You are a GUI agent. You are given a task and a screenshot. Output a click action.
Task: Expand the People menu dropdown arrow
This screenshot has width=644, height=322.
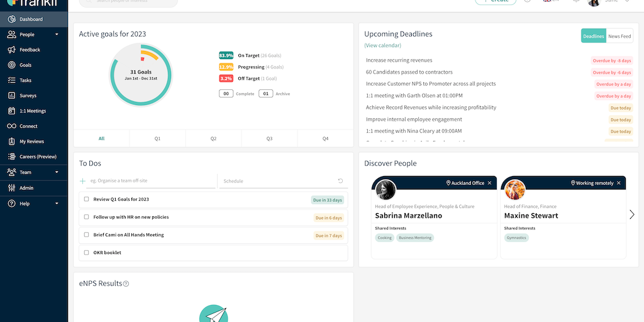pyautogui.click(x=57, y=35)
